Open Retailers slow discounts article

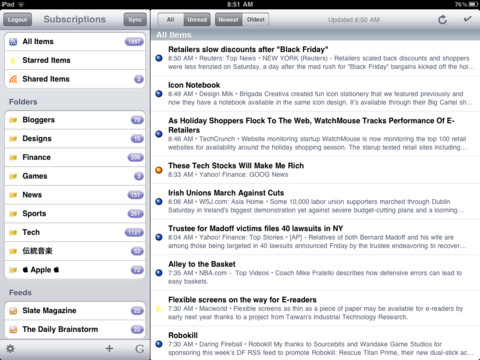pyautogui.click(x=316, y=58)
